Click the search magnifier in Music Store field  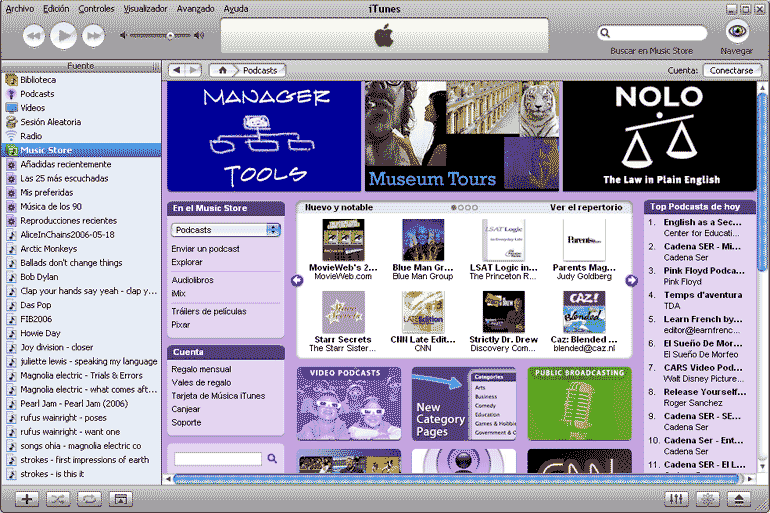[x=605, y=33]
